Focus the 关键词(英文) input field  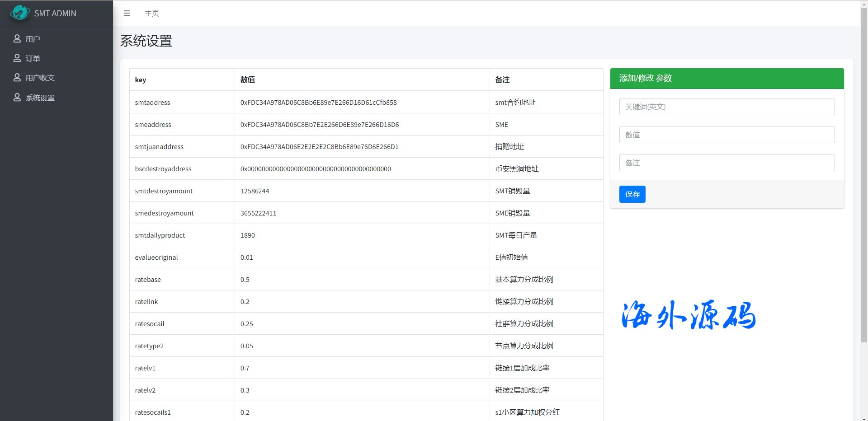pyautogui.click(x=726, y=107)
